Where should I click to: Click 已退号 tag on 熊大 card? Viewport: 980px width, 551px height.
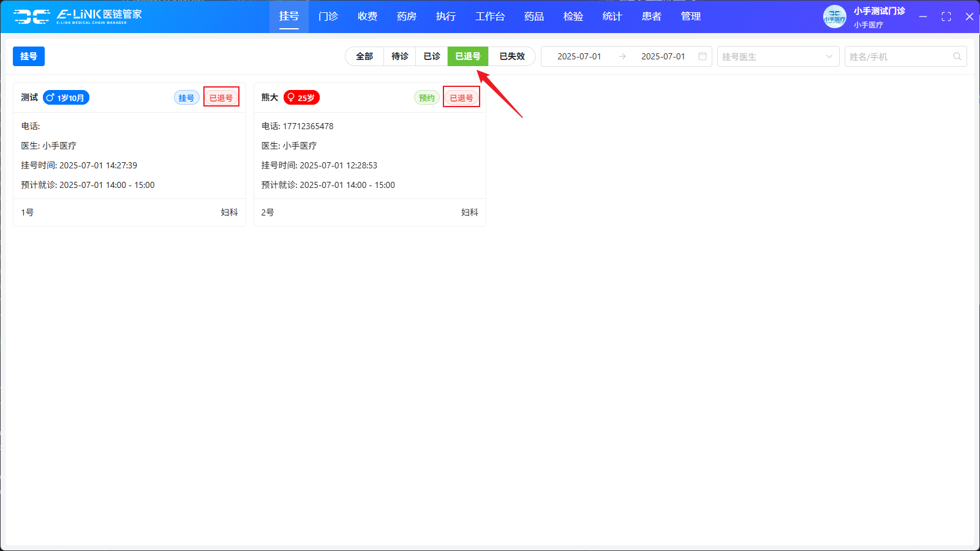click(461, 98)
